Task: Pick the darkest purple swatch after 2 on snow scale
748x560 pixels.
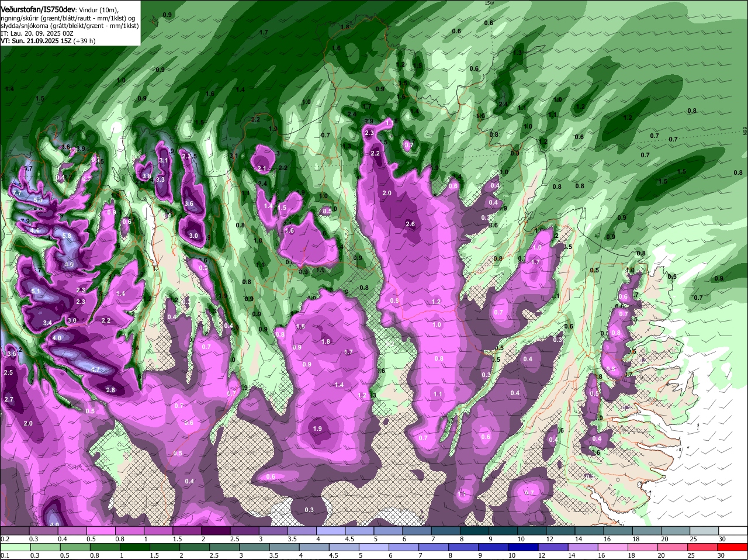Action: 217,530
